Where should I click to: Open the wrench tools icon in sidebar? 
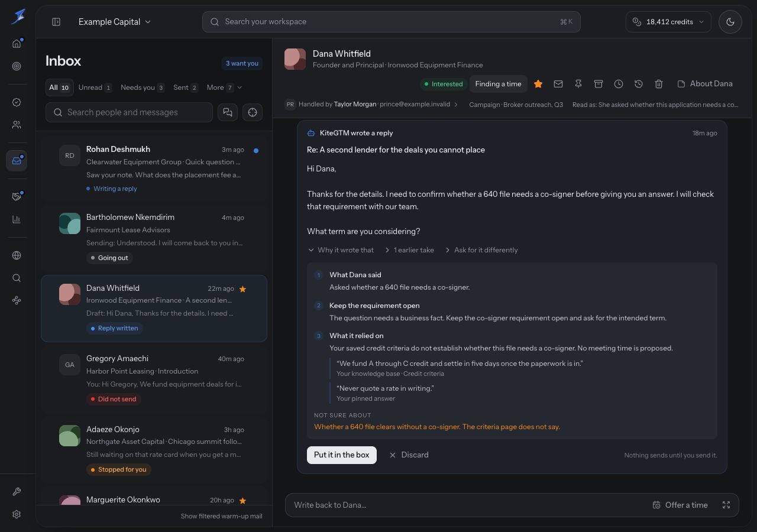(x=17, y=492)
